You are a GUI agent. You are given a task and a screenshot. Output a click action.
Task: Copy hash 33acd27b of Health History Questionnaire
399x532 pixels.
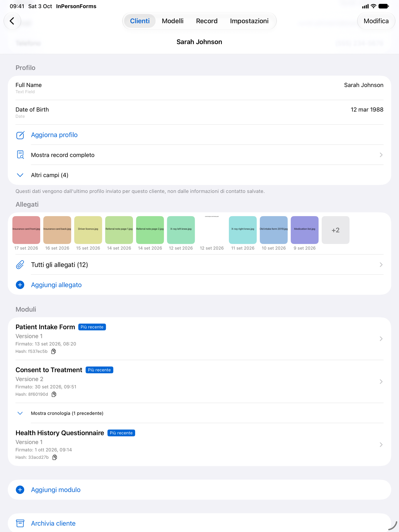point(55,457)
